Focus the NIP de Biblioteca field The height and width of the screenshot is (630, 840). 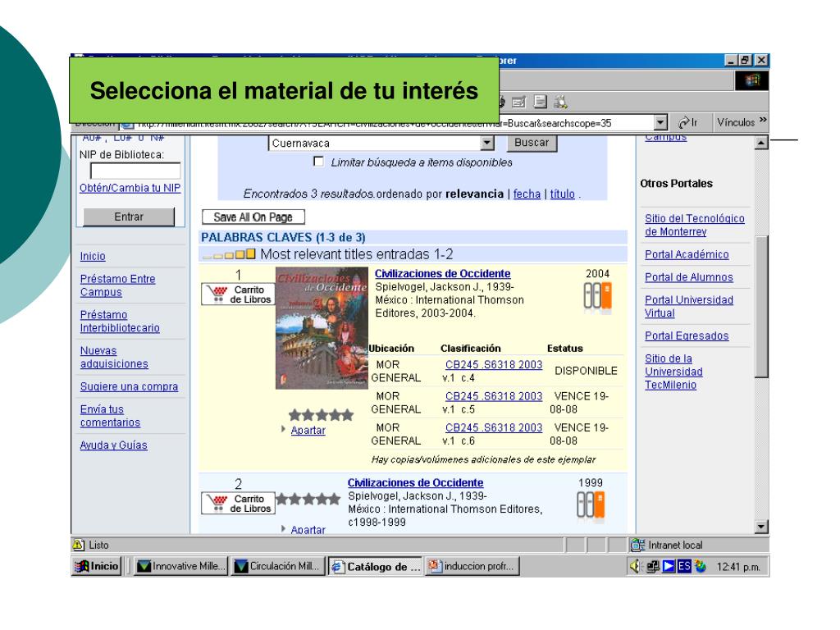click(x=135, y=171)
